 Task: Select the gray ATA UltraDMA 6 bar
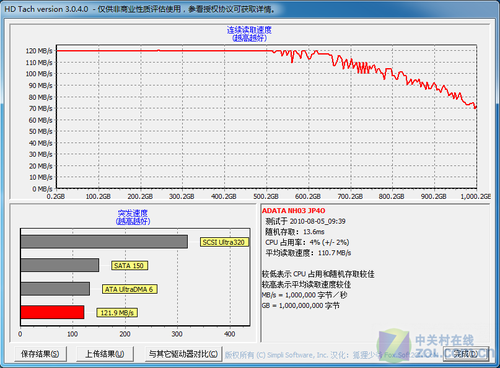tap(55, 289)
